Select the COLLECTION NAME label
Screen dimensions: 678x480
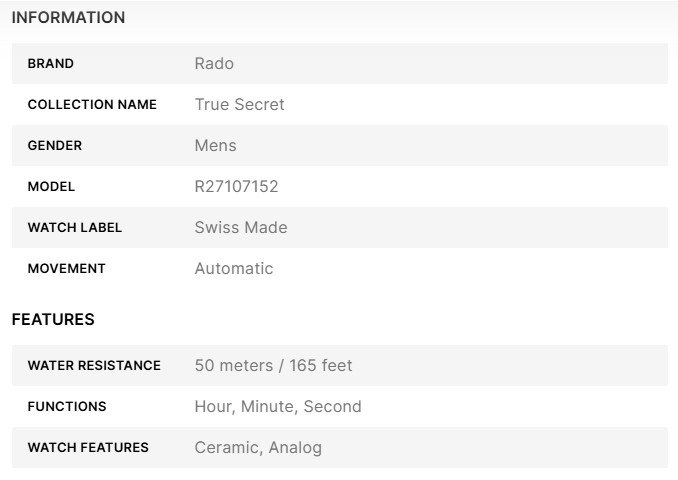pyautogui.click(x=92, y=105)
